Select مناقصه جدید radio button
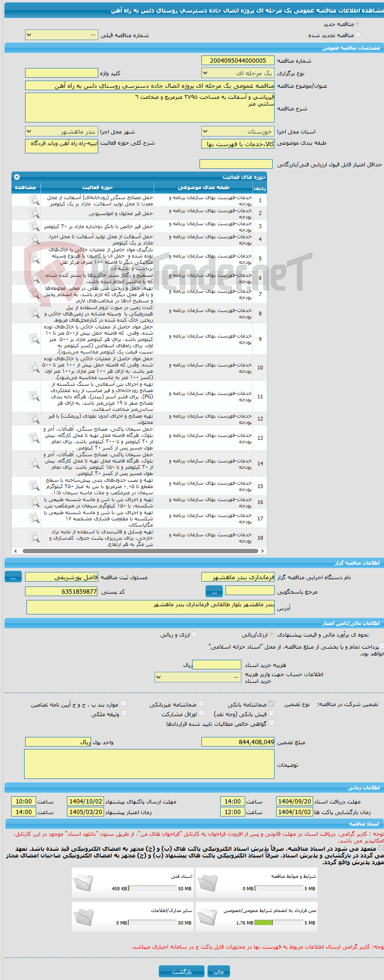The image size is (384, 980). coord(358,24)
